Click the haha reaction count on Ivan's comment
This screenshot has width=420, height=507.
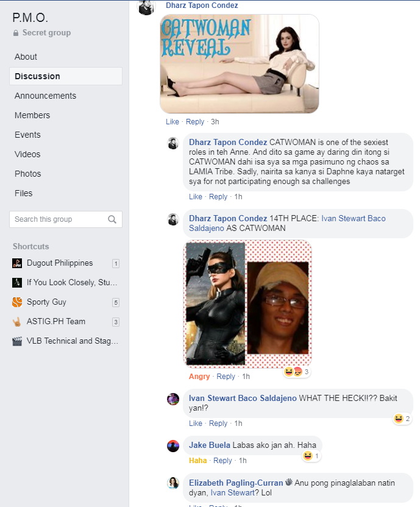(402, 419)
